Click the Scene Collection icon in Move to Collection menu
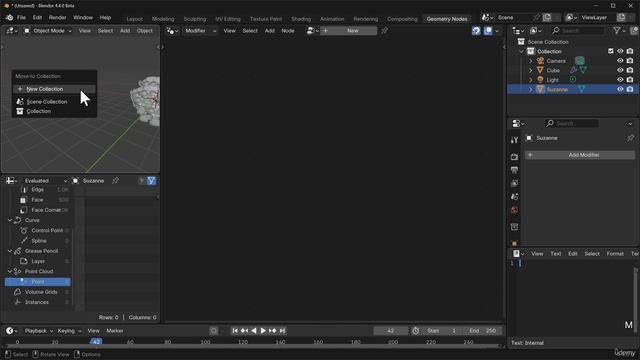The image size is (640, 360). pyautogui.click(x=20, y=102)
